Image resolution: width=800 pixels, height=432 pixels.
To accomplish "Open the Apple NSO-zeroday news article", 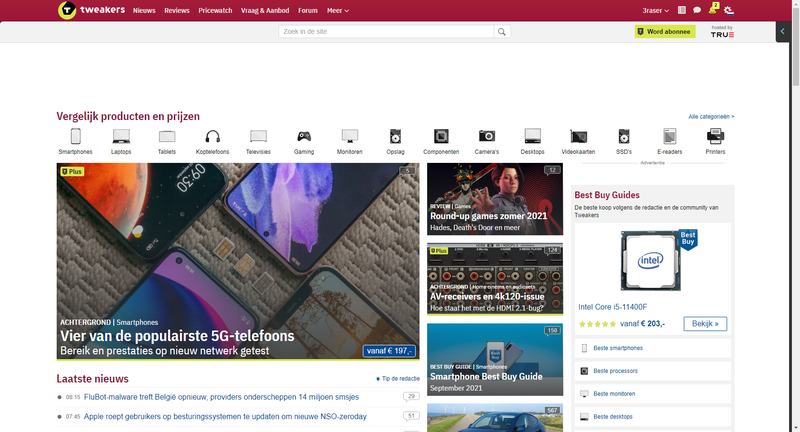I will (x=225, y=417).
